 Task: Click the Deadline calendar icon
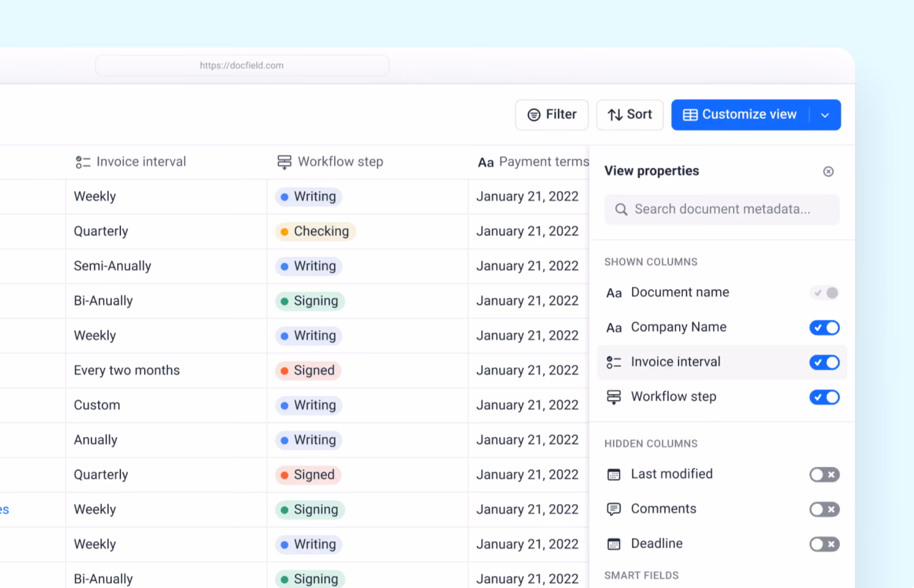(x=614, y=544)
